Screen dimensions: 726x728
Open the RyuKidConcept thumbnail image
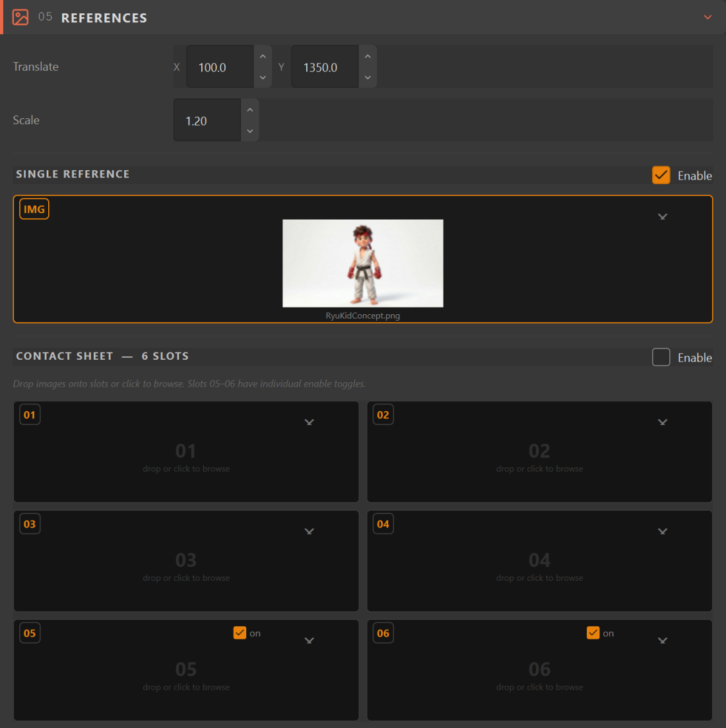[362, 263]
